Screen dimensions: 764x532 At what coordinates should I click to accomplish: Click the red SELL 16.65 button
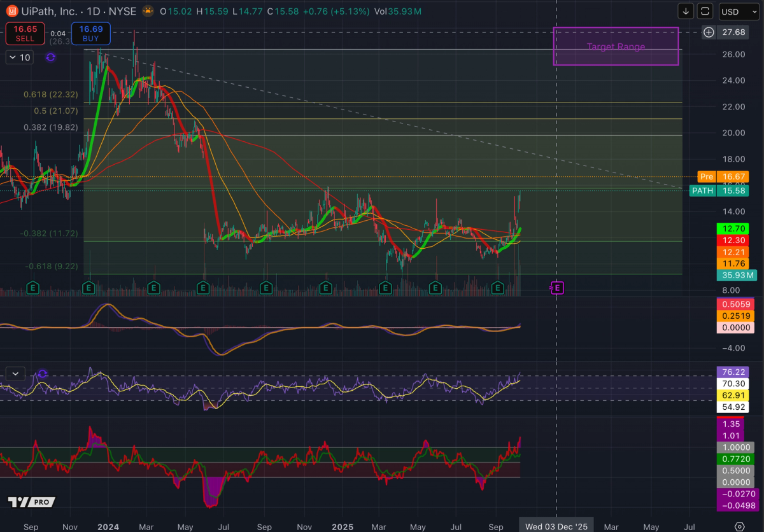tap(25, 34)
